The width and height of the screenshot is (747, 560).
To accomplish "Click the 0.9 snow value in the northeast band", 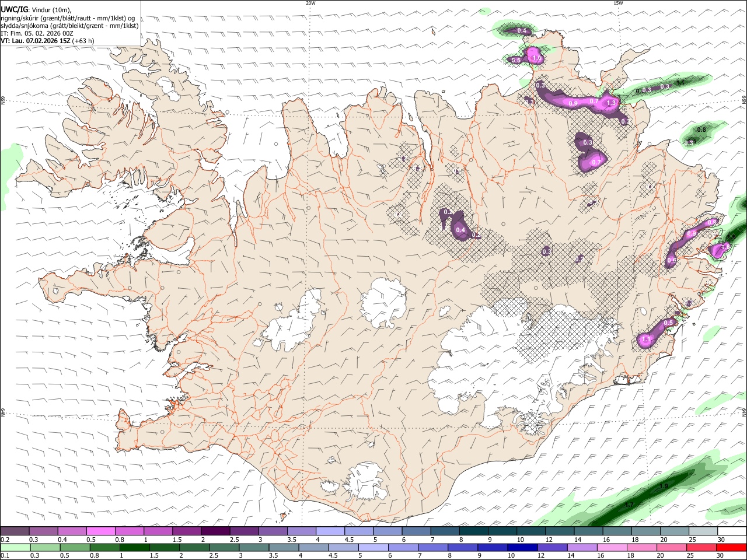I will (x=573, y=103).
